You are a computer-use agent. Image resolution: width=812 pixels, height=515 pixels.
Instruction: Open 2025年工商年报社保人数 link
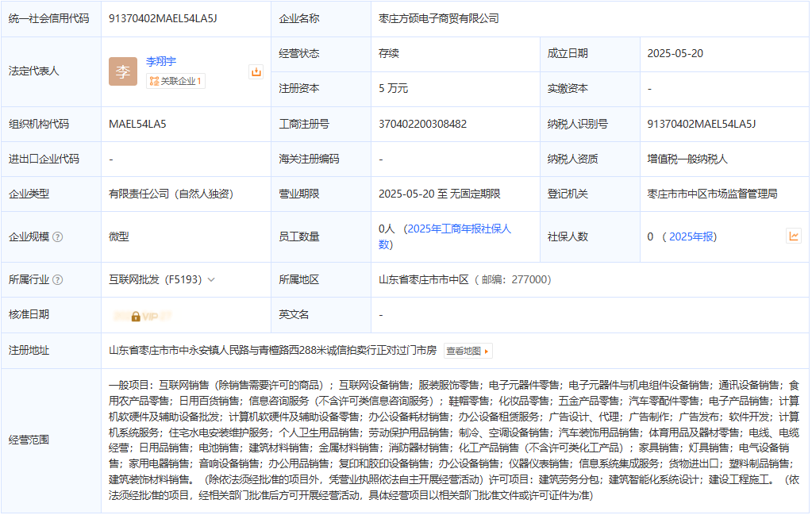444,236
